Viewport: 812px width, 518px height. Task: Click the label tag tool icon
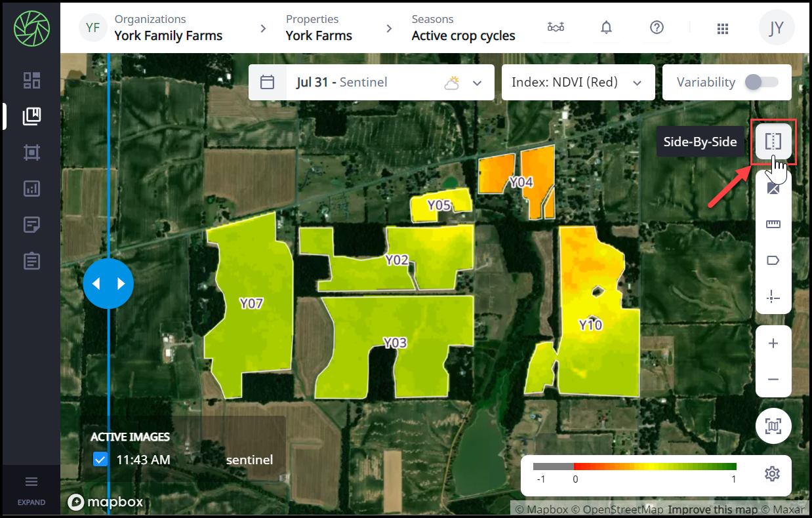point(773,261)
